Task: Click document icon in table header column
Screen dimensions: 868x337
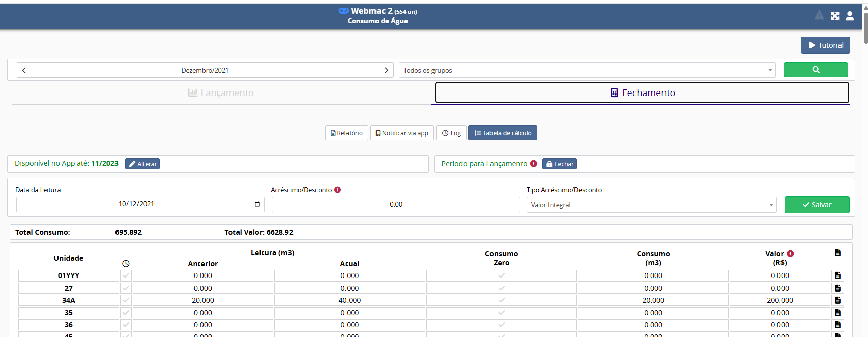Action: [x=837, y=253]
